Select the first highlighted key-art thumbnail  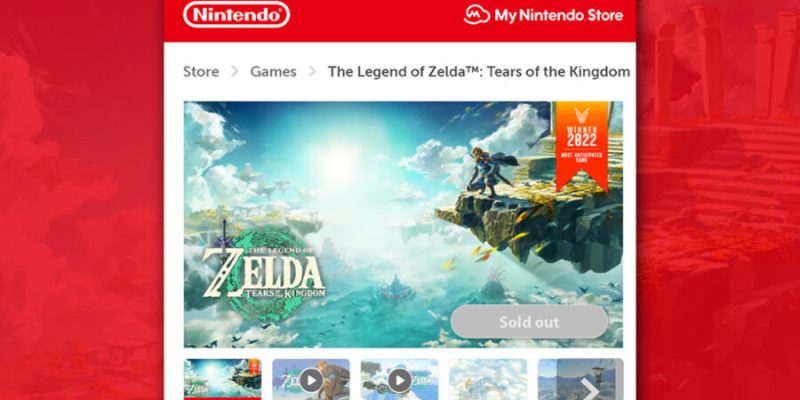(x=222, y=379)
